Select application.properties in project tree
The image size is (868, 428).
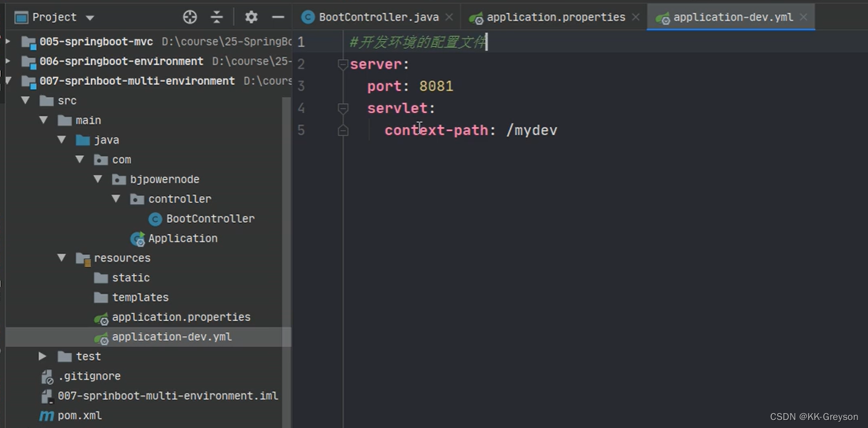181,317
